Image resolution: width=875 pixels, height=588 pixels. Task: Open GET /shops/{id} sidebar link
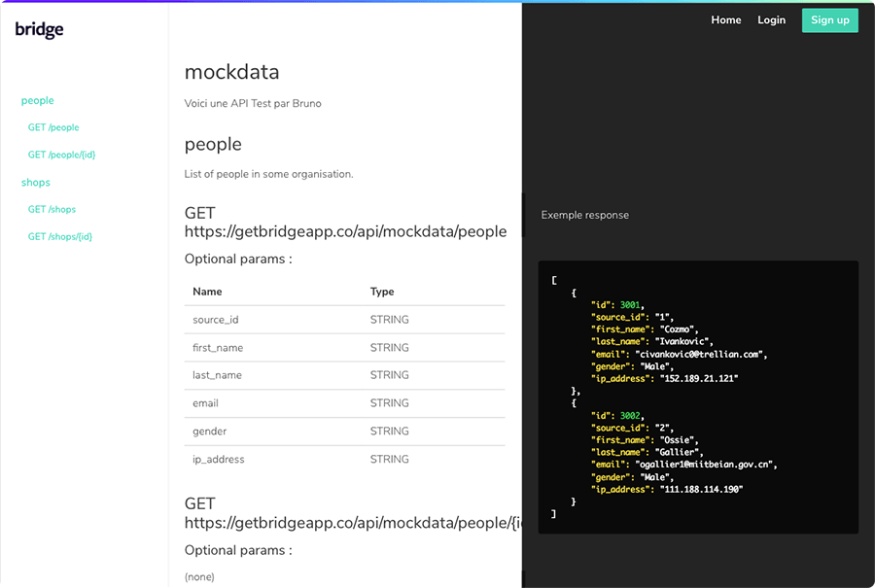pyautogui.click(x=59, y=236)
